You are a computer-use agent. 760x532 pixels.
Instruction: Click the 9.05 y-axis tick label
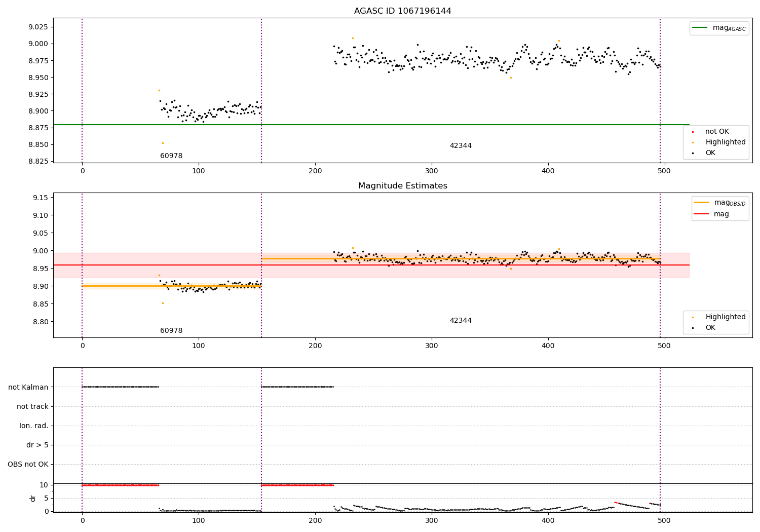pyautogui.click(x=40, y=233)
